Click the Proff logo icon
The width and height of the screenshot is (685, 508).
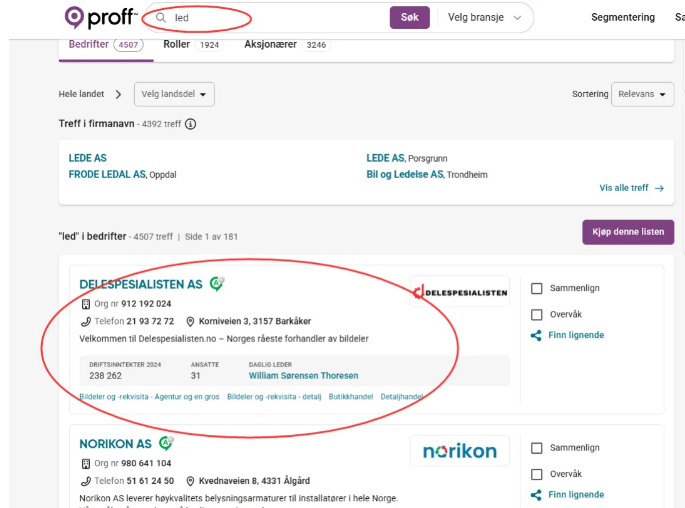[74, 17]
